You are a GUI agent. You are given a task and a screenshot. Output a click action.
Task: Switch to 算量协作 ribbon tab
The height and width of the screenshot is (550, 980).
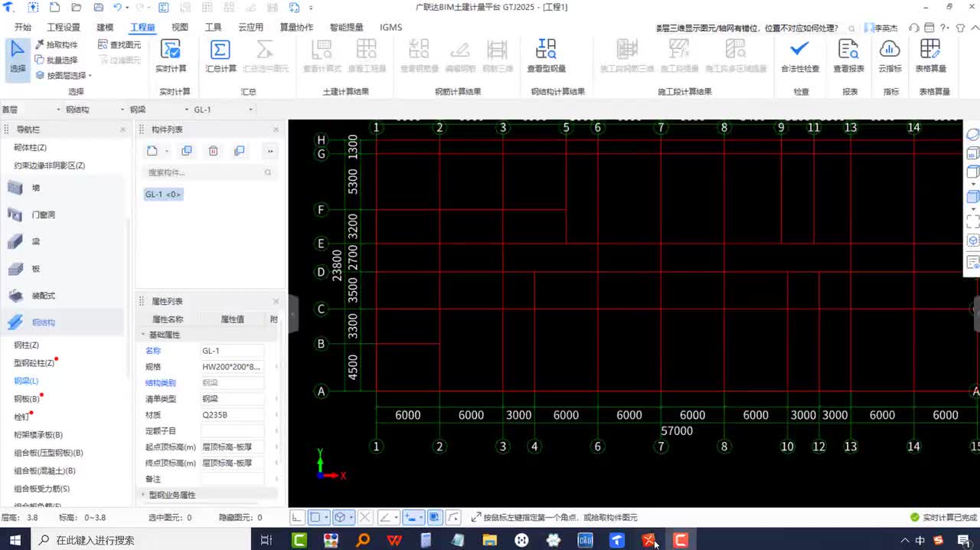tap(296, 27)
